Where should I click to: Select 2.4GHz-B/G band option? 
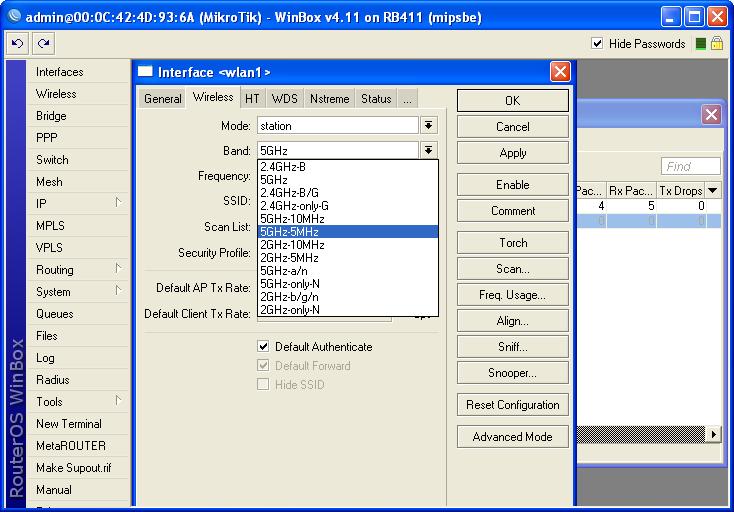pos(348,193)
